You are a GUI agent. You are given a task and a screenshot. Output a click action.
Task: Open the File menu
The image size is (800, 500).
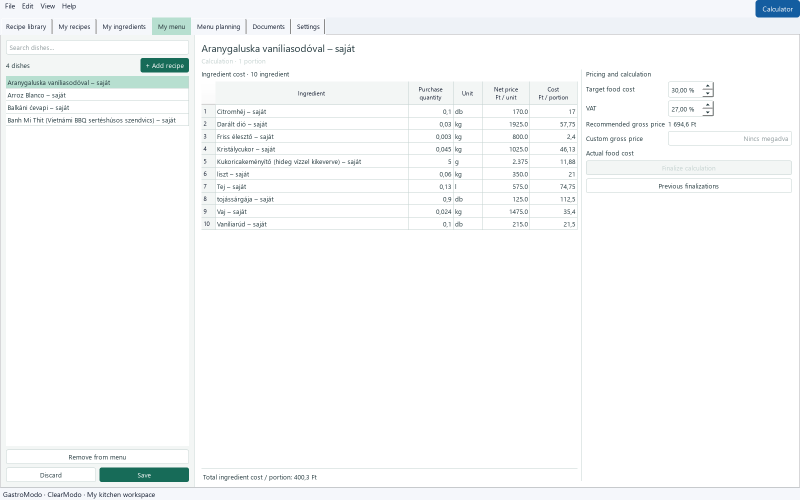click(10, 6)
